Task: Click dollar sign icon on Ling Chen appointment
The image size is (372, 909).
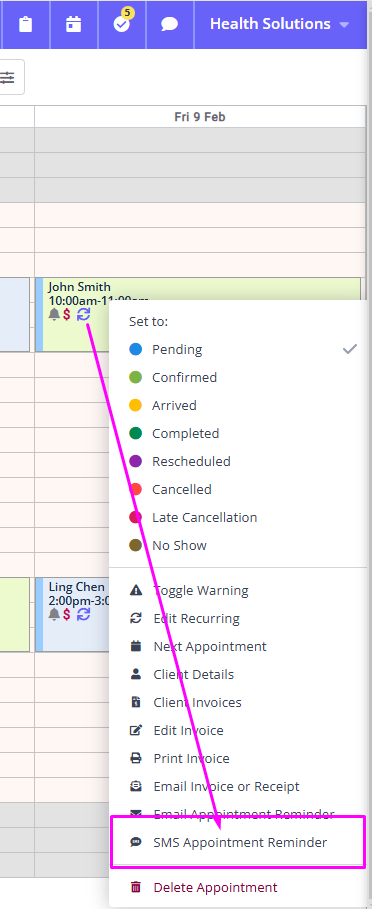Action: point(67,614)
